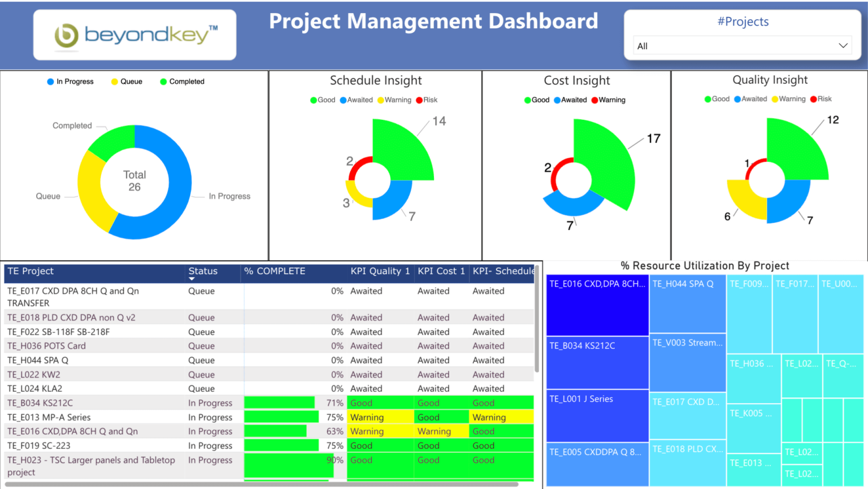
Task: Select the TE_H044 SPA Q treemap tile
Action: point(687,304)
